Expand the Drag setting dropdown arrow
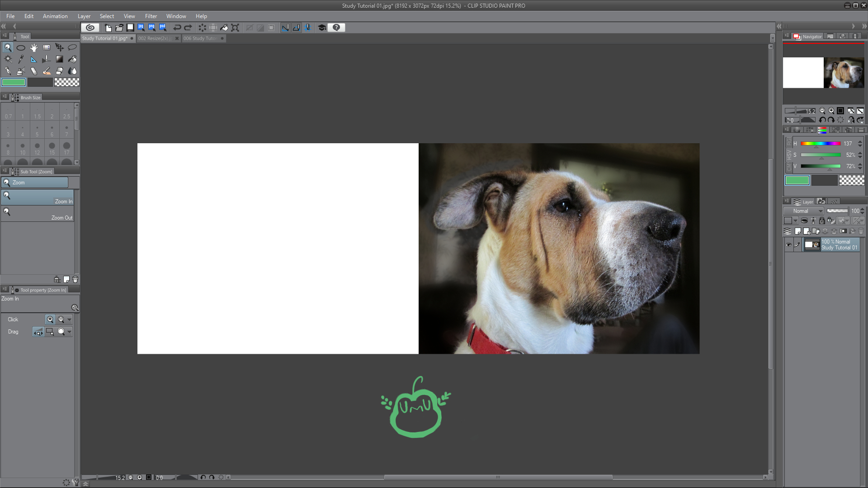This screenshot has width=868, height=488. (x=69, y=332)
